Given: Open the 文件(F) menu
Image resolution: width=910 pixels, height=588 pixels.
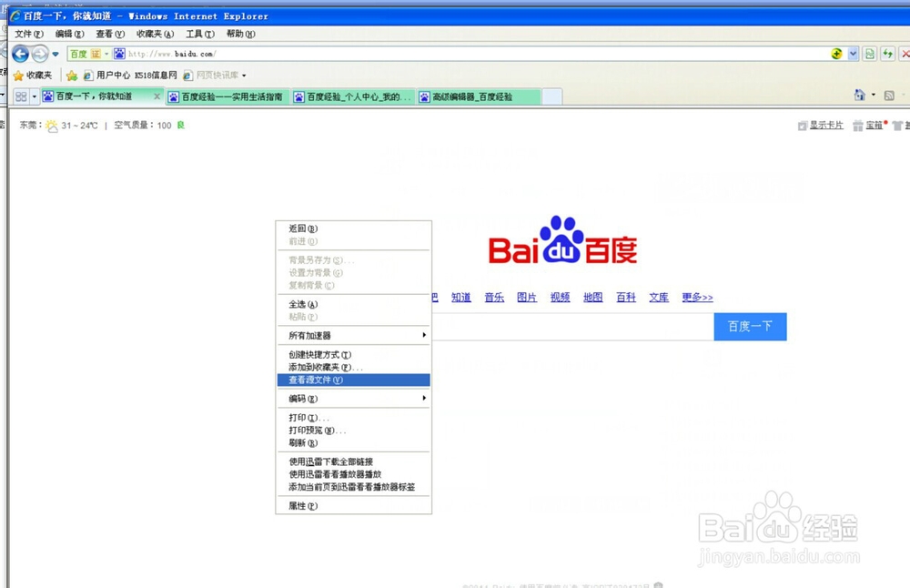Looking at the screenshot, I should point(29,34).
